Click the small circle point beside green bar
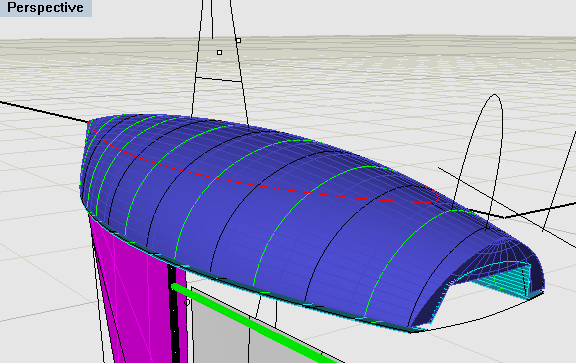 click(x=186, y=303)
